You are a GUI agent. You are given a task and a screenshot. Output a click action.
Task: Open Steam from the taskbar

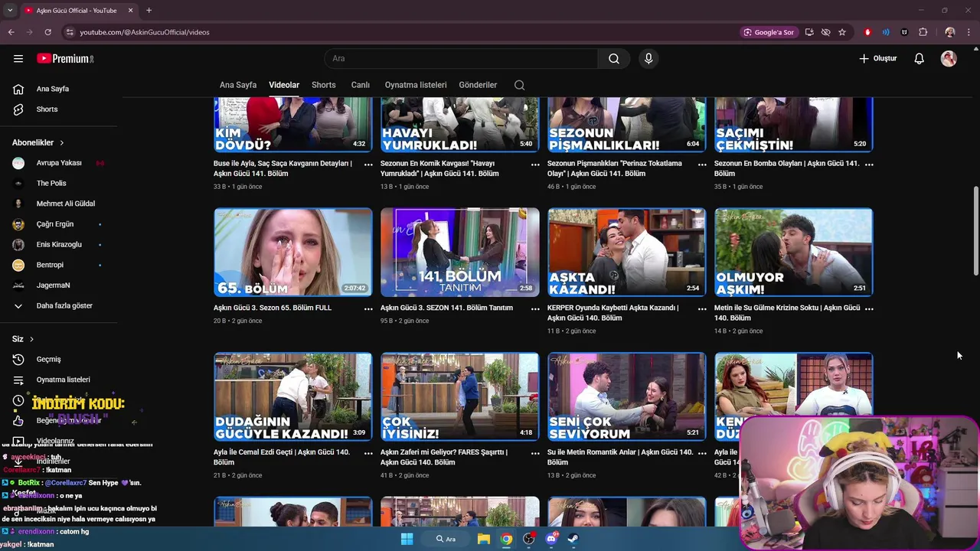point(573,539)
